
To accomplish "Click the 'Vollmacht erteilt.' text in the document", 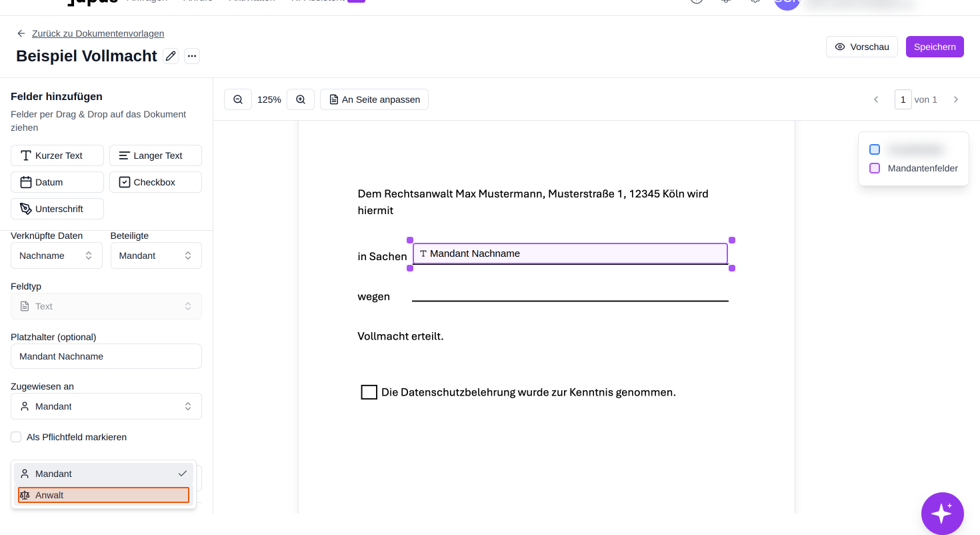I will click(x=401, y=336).
